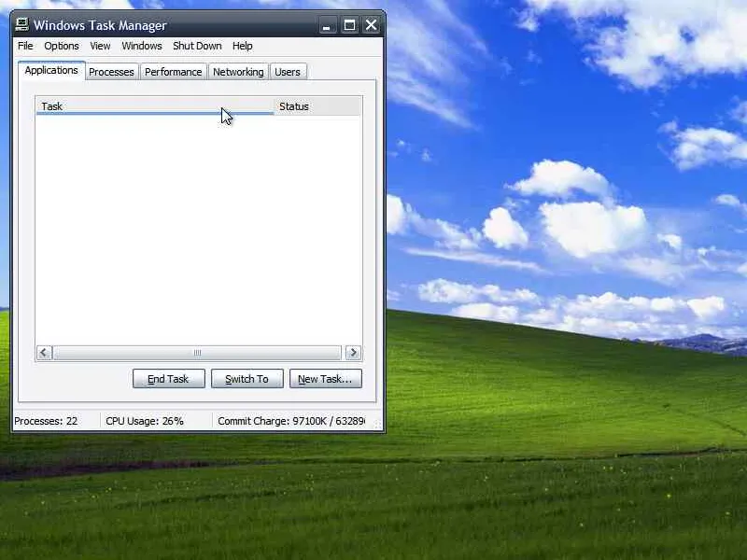Viewport: 747px width, 560px height.
Task: Select the Applications tab
Action: tap(51, 70)
